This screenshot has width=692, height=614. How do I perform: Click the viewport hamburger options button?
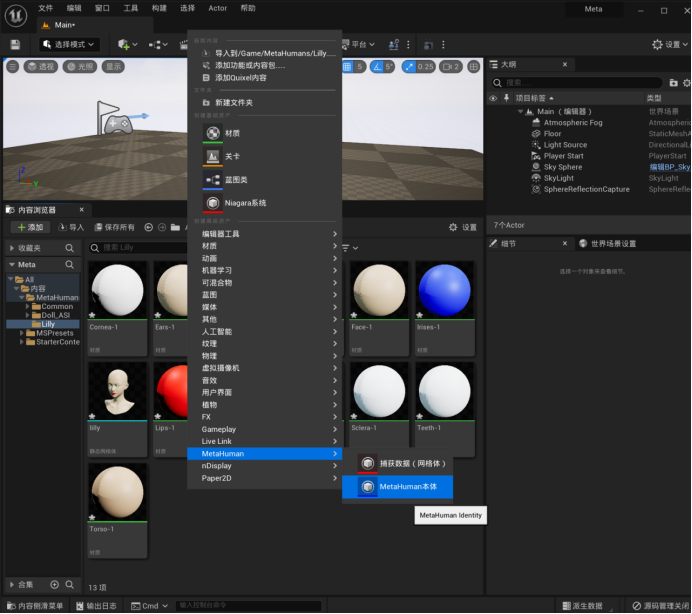(x=12, y=67)
